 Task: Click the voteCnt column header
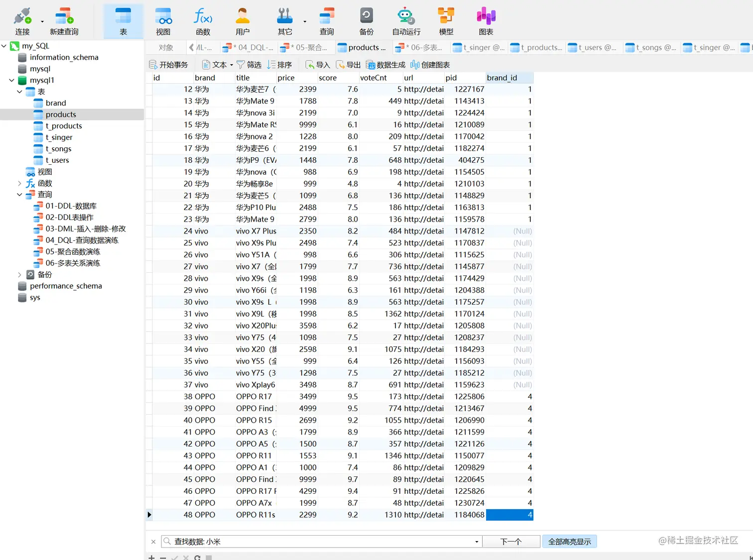click(380, 78)
